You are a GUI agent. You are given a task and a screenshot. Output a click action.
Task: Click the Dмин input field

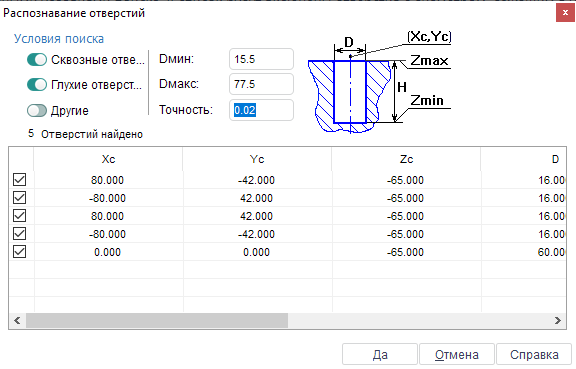pyautogui.click(x=261, y=59)
